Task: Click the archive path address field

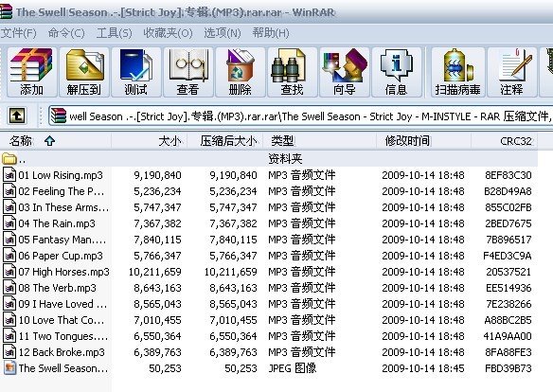Action: [301, 116]
